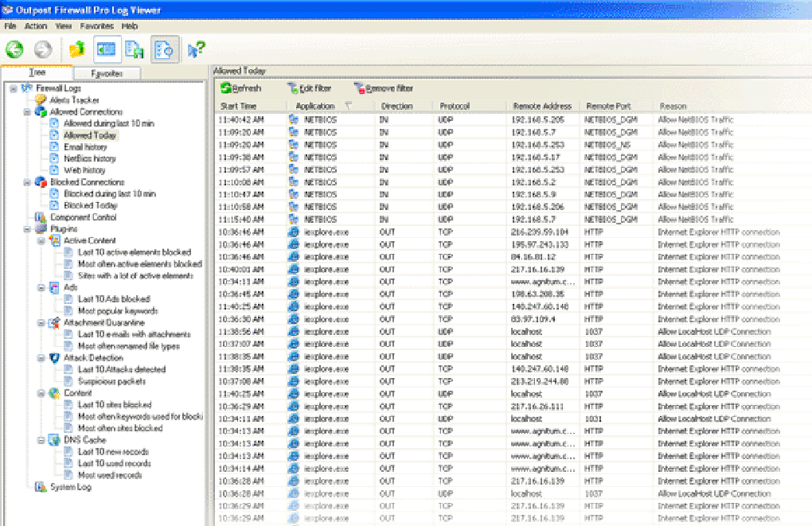
Task: Click the green Back arrow toolbar icon
Action: [14, 49]
